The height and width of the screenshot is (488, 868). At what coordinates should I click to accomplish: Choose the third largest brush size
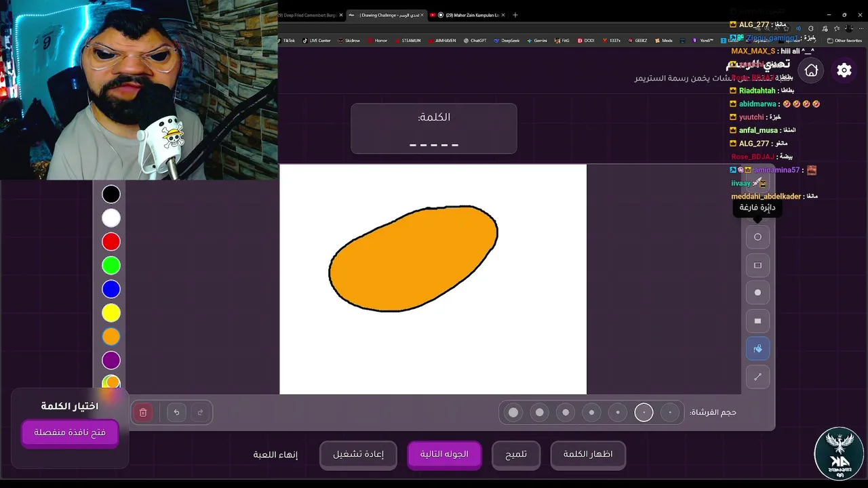(566, 412)
